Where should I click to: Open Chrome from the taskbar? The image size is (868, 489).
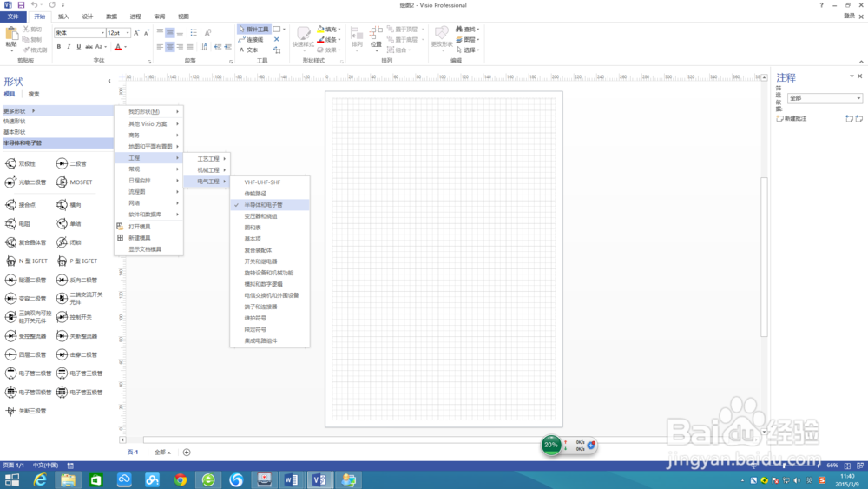point(180,479)
